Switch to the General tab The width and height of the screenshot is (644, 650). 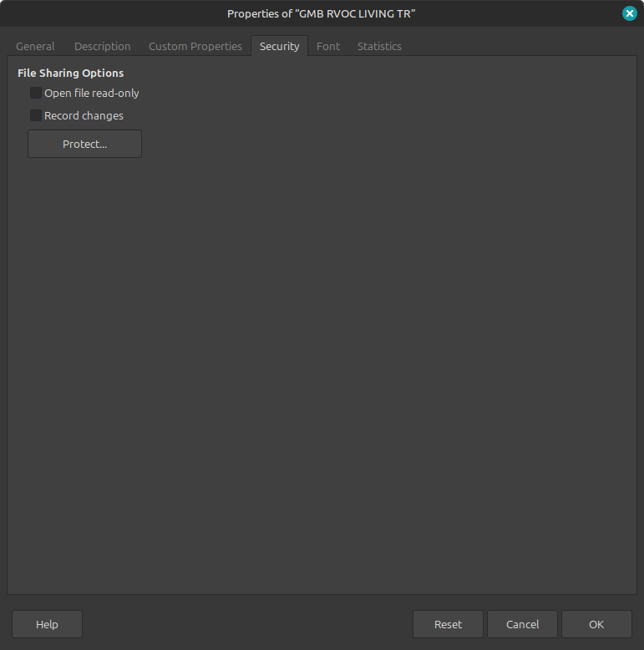35,46
